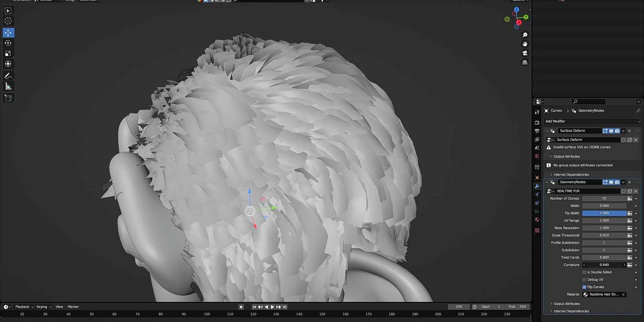Activate the Rotate tool
The width and height of the screenshot is (644, 322).
(x=8, y=43)
